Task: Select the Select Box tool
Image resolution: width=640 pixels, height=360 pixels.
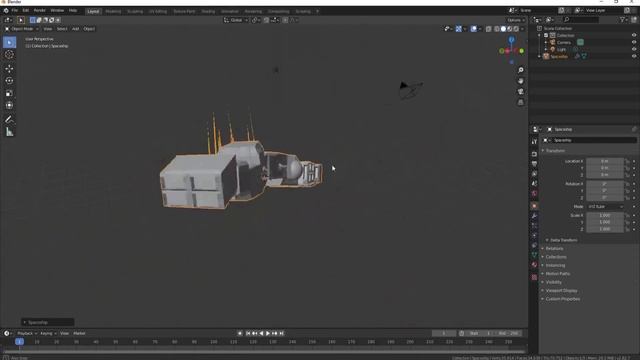Action: click(x=9, y=42)
